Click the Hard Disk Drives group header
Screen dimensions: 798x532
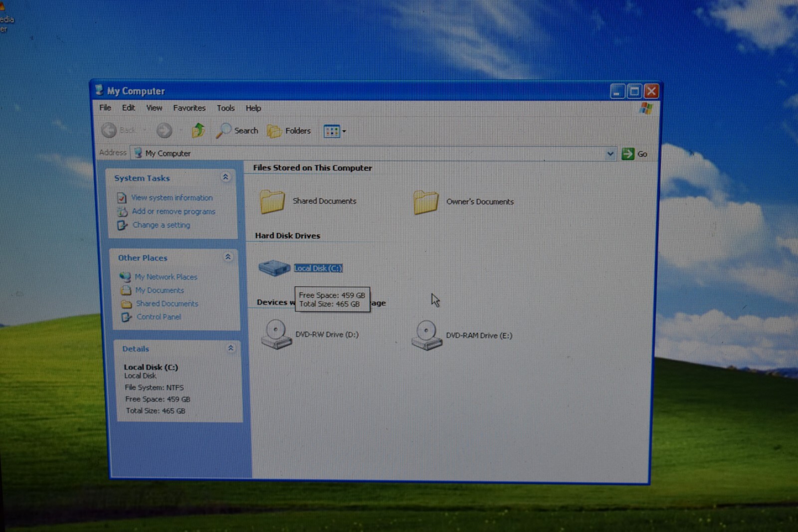[x=288, y=236]
